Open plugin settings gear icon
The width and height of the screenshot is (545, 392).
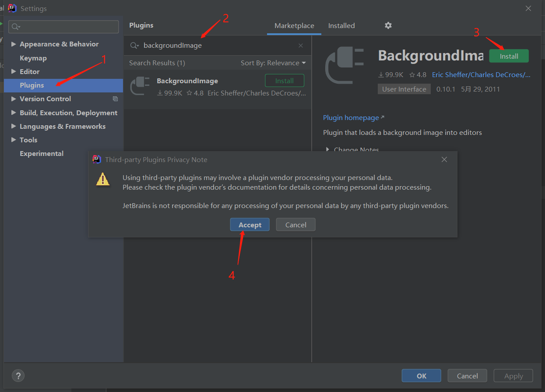pyautogui.click(x=388, y=25)
